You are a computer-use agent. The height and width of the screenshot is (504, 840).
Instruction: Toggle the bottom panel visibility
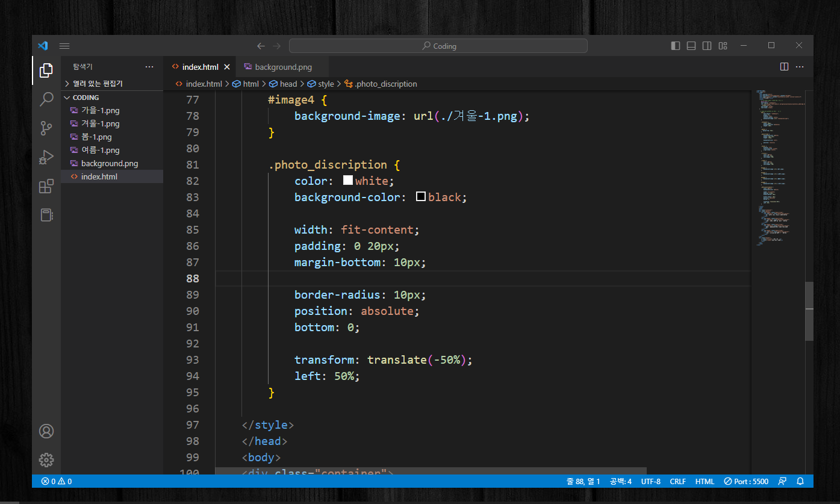click(691, 46)
